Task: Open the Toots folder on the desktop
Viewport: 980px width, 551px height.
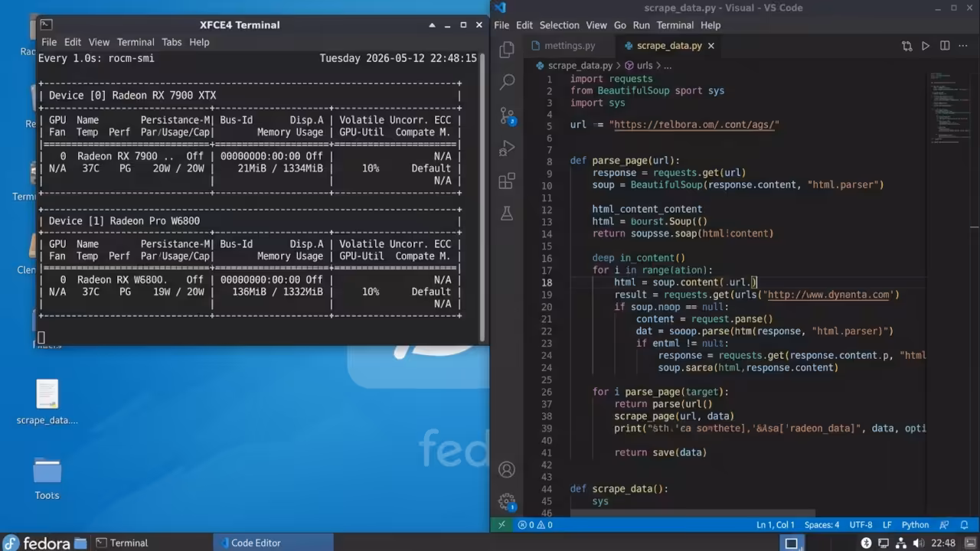Action: coord(47,478)
